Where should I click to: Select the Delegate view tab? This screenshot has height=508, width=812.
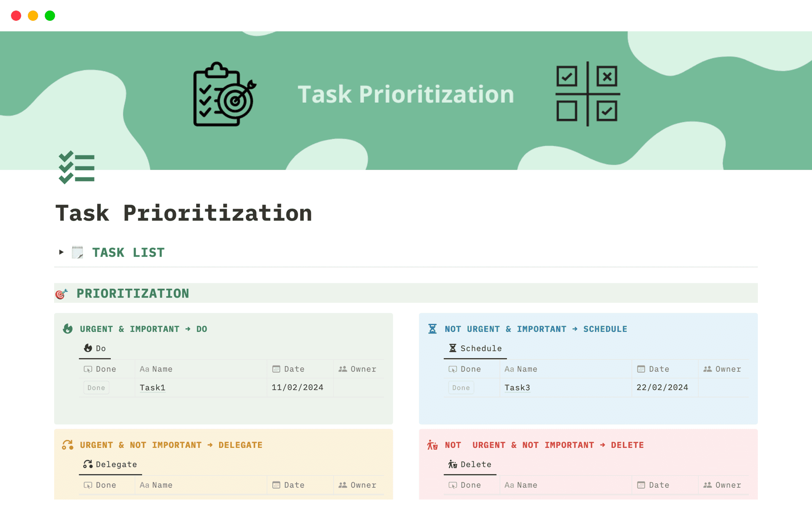tap(110, 464)
